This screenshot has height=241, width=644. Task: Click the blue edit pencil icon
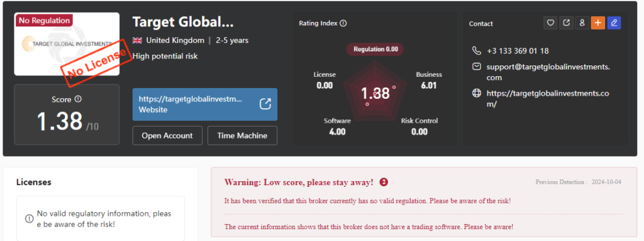[x=614, y=23]
